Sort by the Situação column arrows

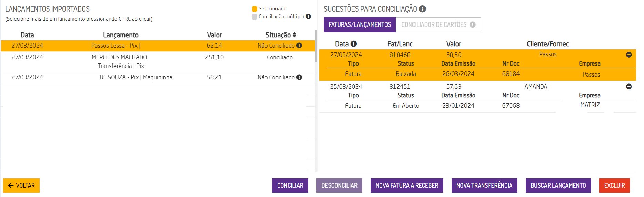pos(294,35)
